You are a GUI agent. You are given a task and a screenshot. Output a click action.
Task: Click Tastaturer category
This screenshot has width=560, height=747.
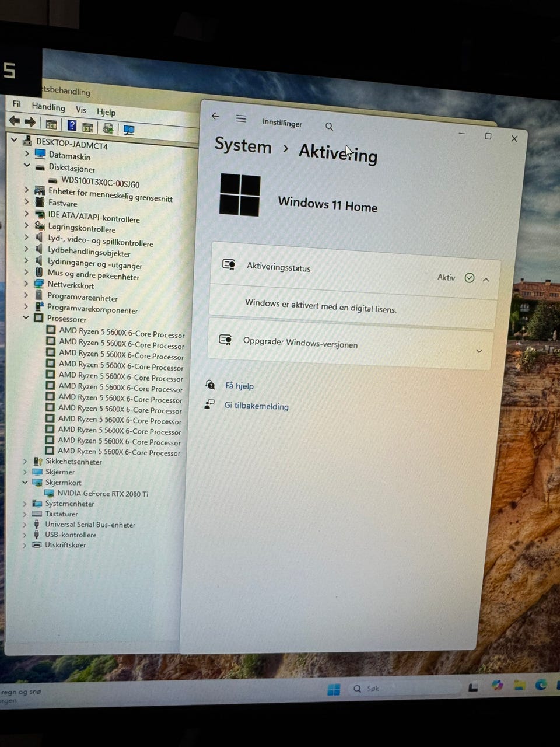tap(61, 514)
